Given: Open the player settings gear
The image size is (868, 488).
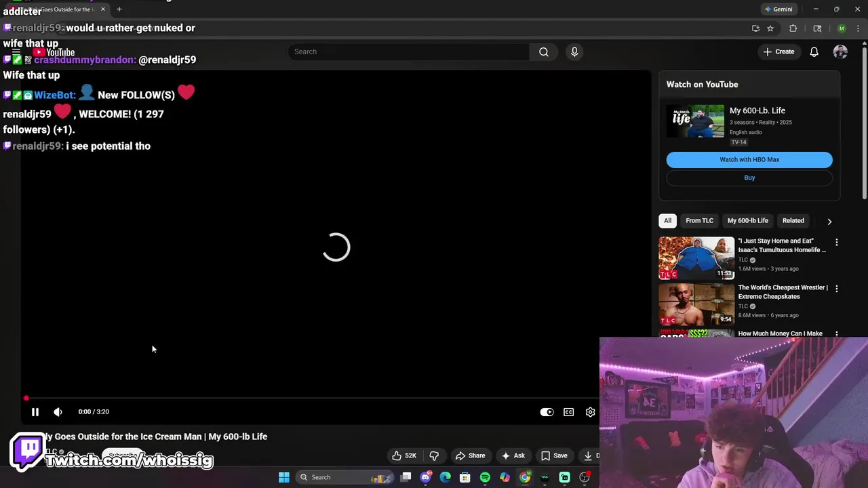Looking at the screenshot, I should pos(590,412).
